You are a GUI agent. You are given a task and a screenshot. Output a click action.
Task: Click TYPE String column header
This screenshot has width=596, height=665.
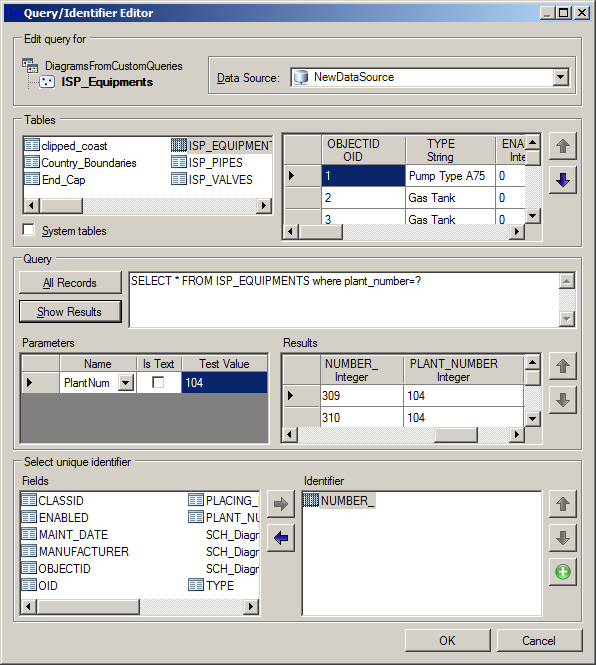coord(450,150)
